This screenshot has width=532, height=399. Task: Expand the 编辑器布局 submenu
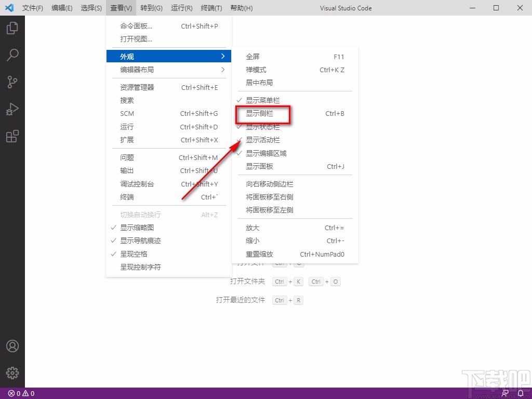tap(169, 70)
